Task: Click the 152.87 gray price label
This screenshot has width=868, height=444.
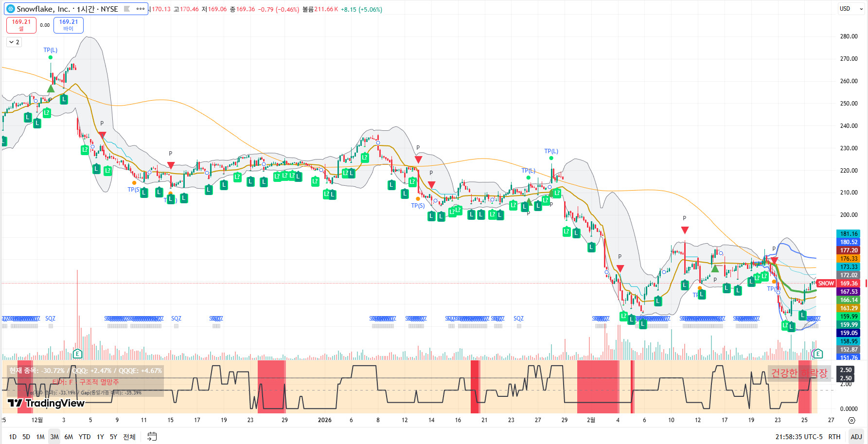Action: (x=849, y=350)
